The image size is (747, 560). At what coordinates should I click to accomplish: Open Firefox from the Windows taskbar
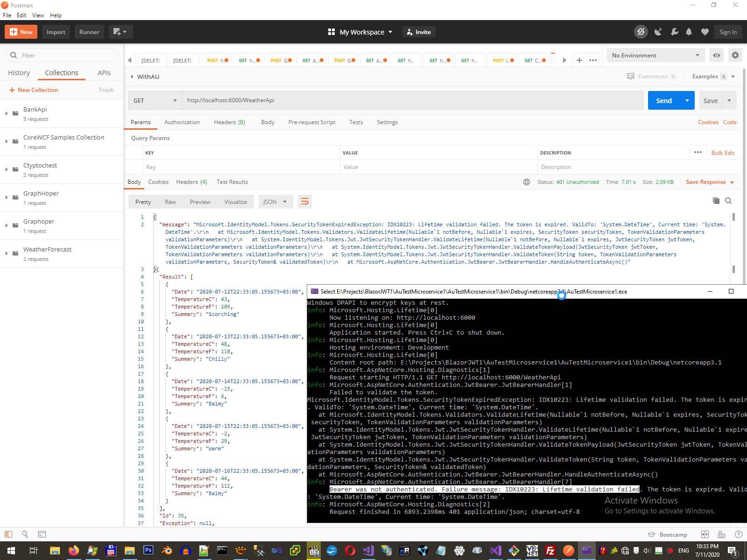pyautogui.click(x=73, y=550)
